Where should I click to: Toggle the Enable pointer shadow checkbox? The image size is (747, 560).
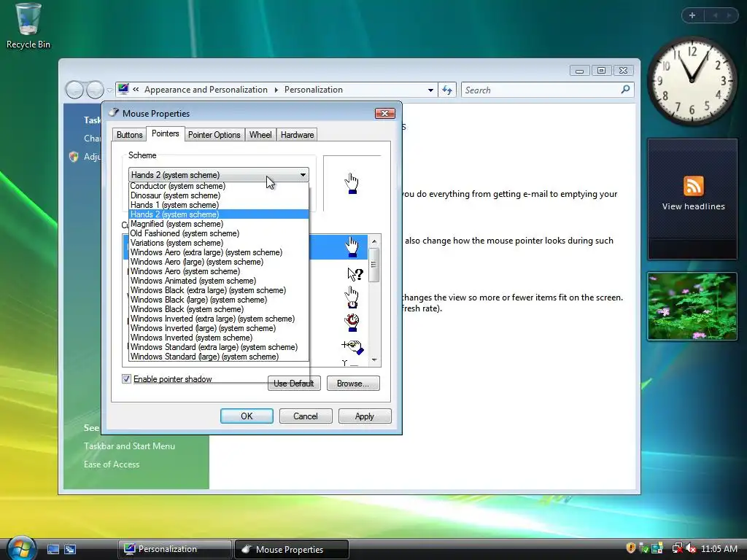[126, 379]
